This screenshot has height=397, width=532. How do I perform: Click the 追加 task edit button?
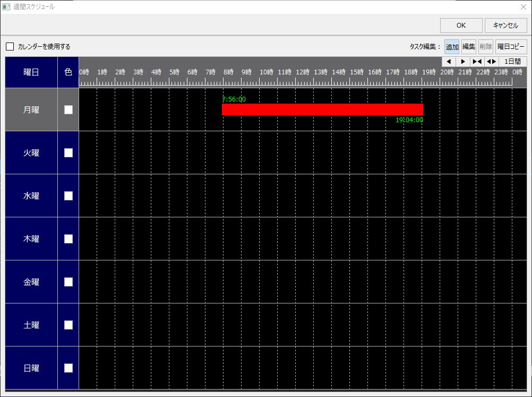pyautogui.click(x=451, y=47)
